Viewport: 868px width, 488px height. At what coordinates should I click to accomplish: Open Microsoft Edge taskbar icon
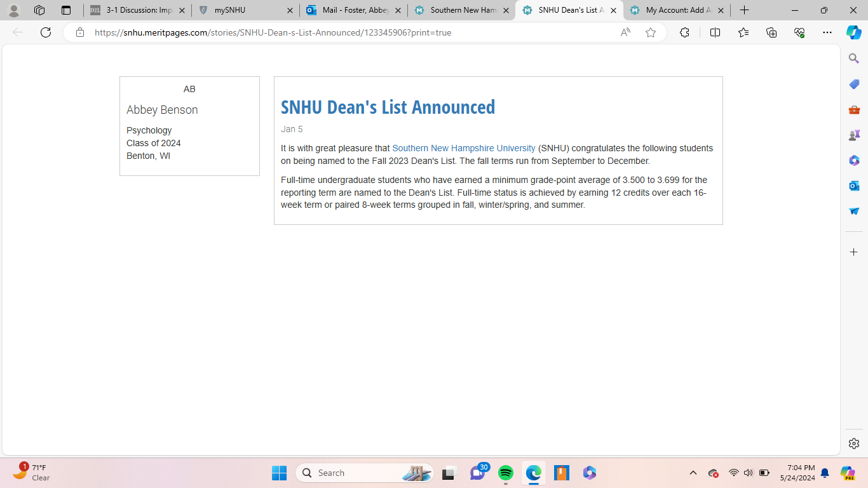[x=534, y=473]
